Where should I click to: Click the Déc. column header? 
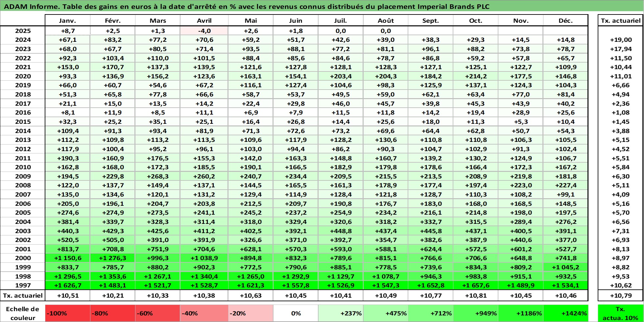click(565, 20)
